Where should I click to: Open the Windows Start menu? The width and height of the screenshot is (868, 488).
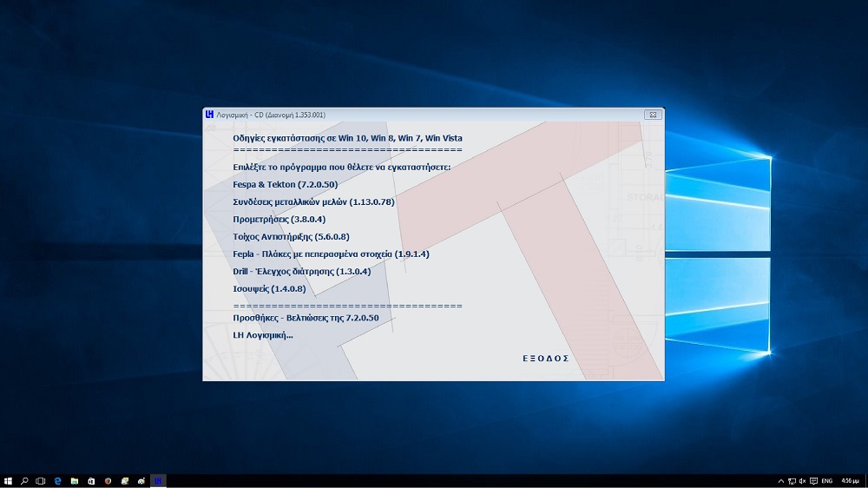click(x=8, y=481)
